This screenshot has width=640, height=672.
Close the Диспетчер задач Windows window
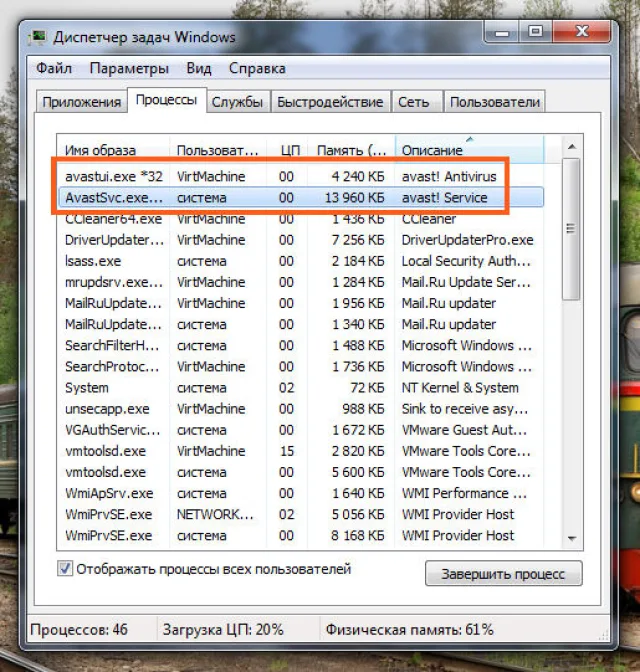coord(582,32)
